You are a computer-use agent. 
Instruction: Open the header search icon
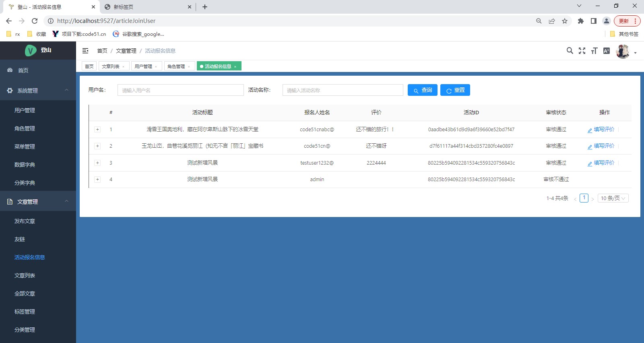(x=570, y=51)
